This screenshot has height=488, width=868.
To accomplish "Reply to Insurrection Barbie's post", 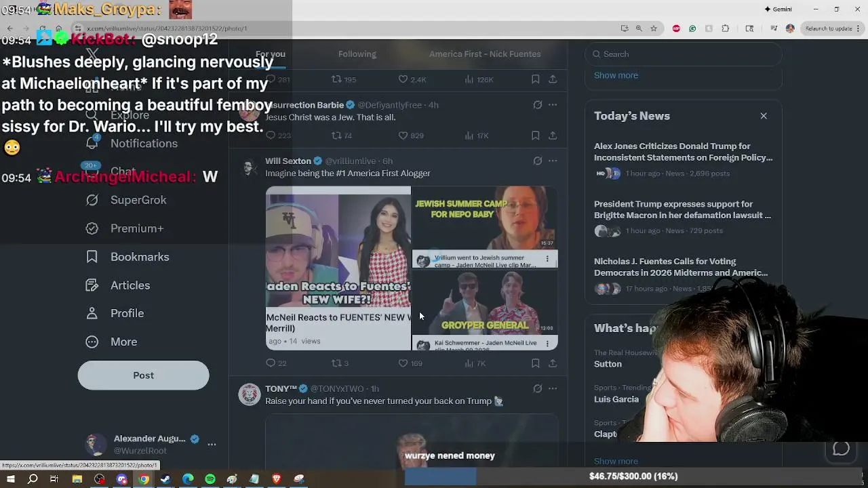I will (278, 136).
